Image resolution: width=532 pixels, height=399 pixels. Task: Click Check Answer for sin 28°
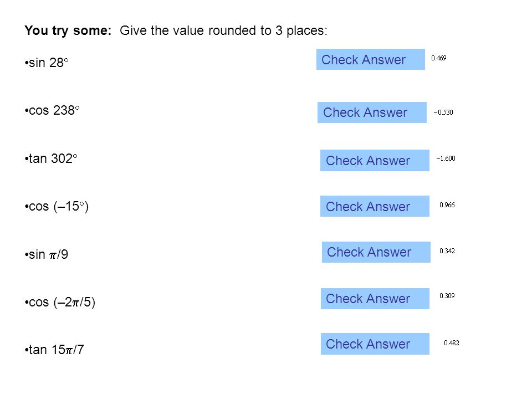point(371,59)
